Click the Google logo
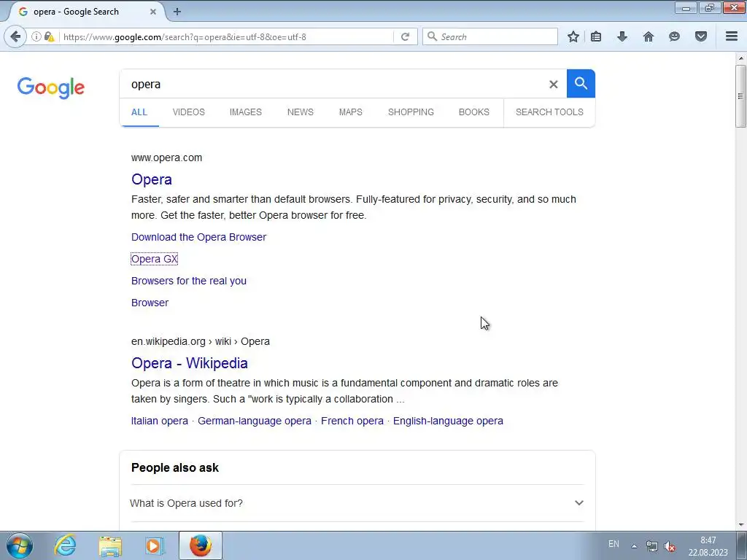The height and width of the screenshot is (560, 747). click(x=51, y=88)
